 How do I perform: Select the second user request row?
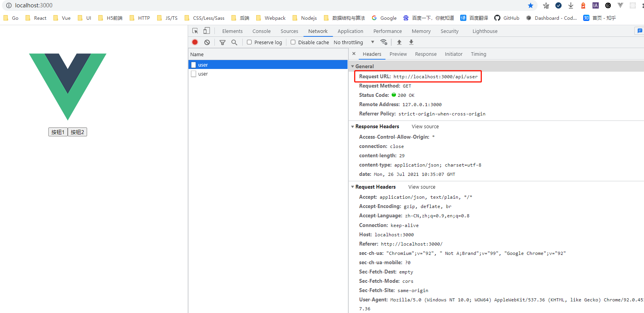coord(268,74)
